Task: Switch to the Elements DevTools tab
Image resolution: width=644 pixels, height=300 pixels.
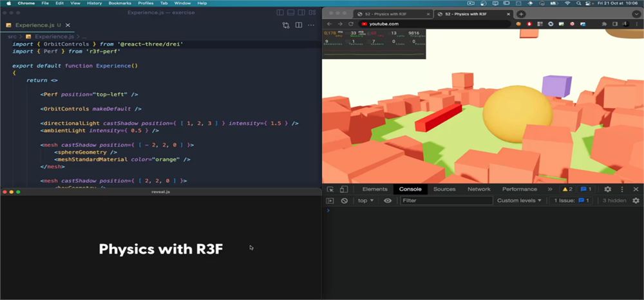Action: (375, 189)
